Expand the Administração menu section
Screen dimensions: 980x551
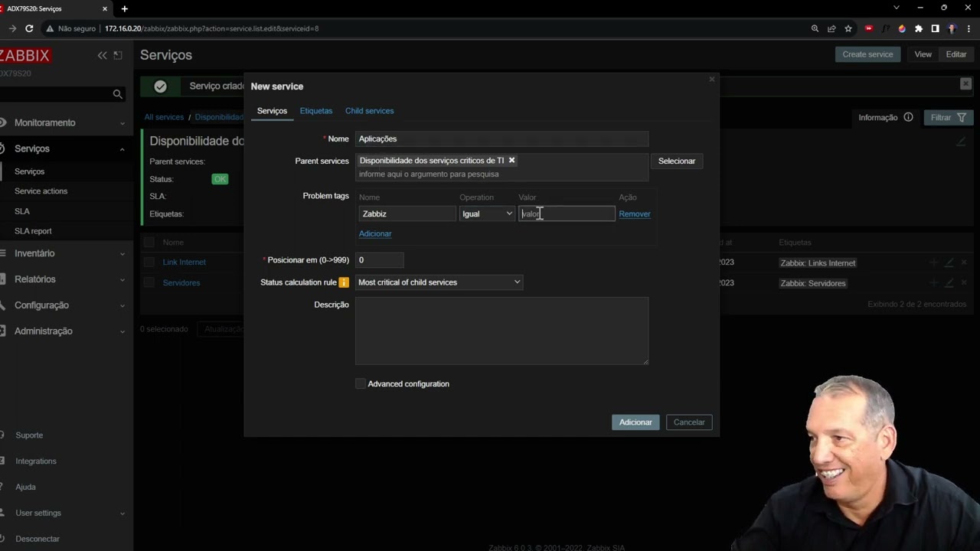click(x=66, y=331)
